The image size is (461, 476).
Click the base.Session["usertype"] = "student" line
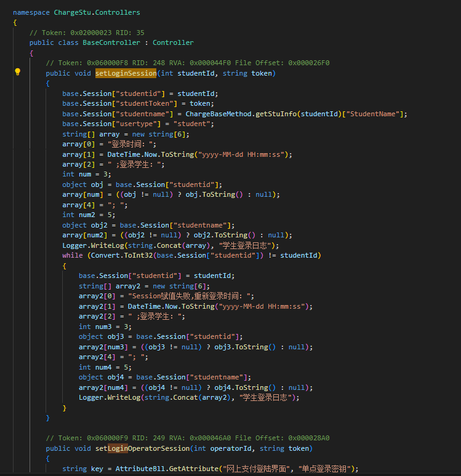pyautogui.click(x=138, y=124)
